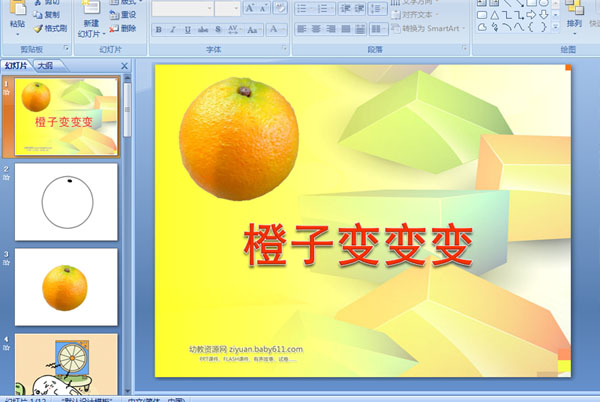The image size is (600, 402).
Task: Select slide 3 thumbnail with orange photo
Action: pos(66,287)
